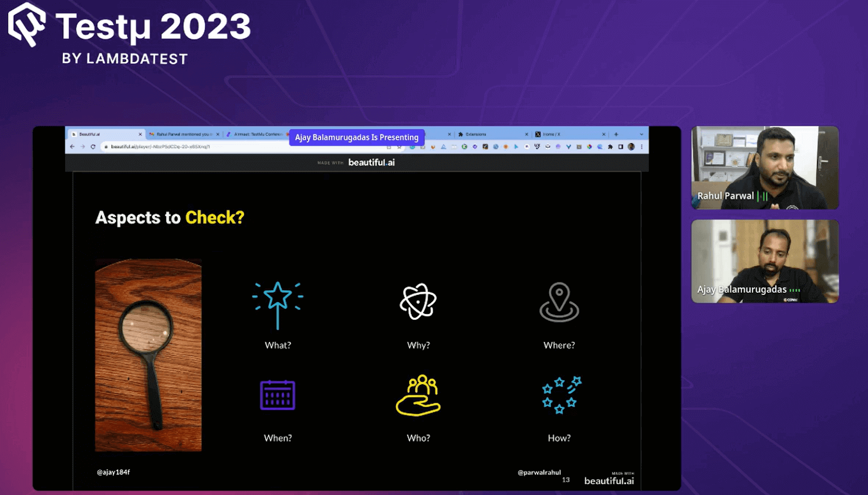This screenshot has height=495, width=868.
Task: Click the browser forward arrow
Action: (x=82, y=146)
